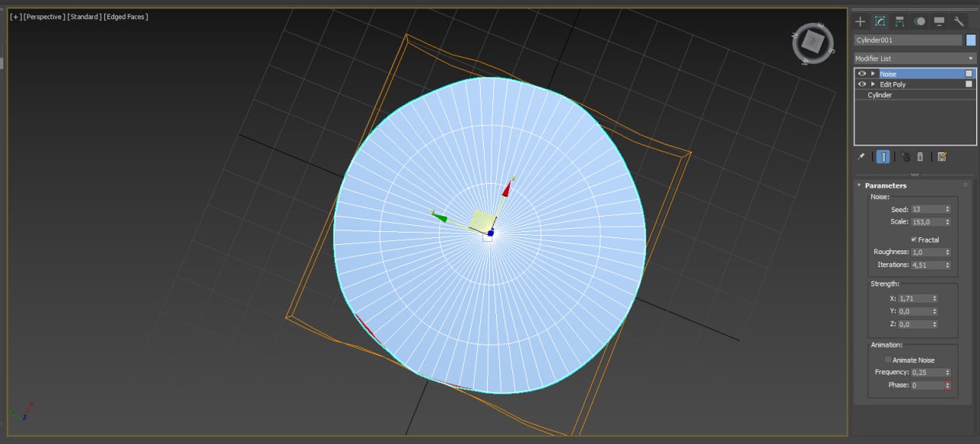Click the Frequency spinner arrows
The height and width of the screenshot is (444, 980).
(948, 372)
